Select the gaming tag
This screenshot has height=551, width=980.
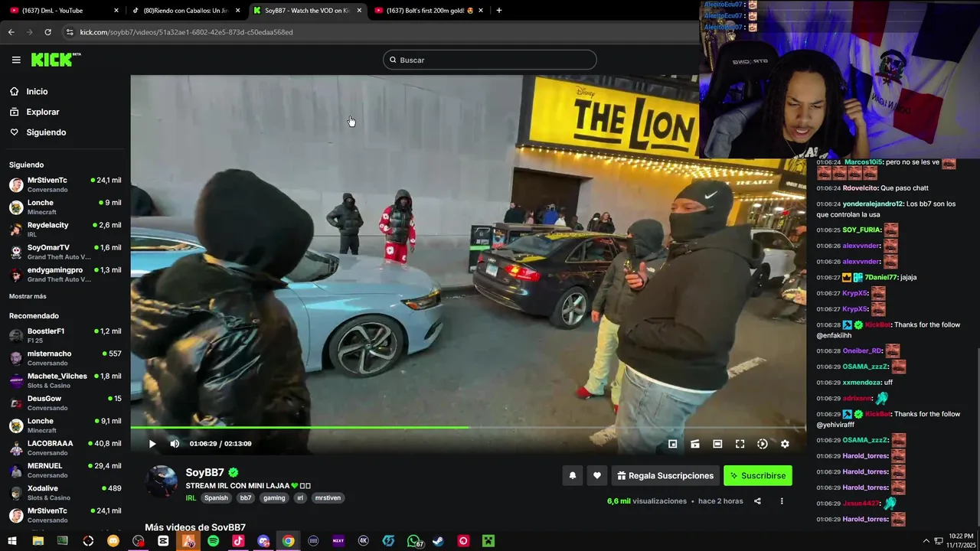click(274, 498)
